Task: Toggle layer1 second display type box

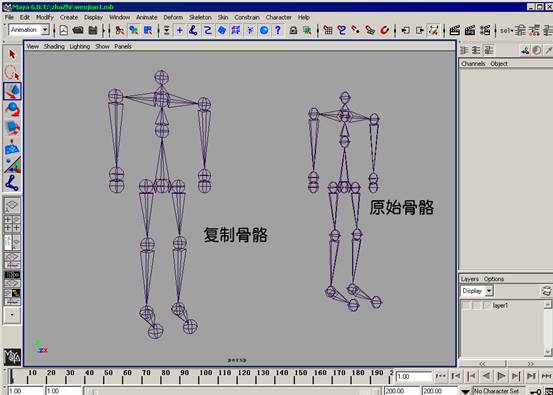Action: tap(476, 305)
